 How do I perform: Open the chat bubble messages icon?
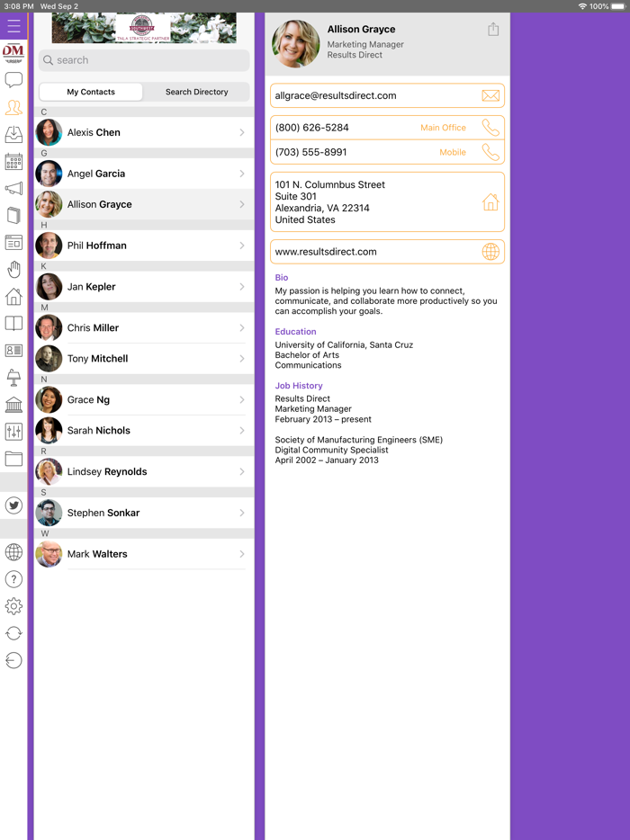point(13,80)
